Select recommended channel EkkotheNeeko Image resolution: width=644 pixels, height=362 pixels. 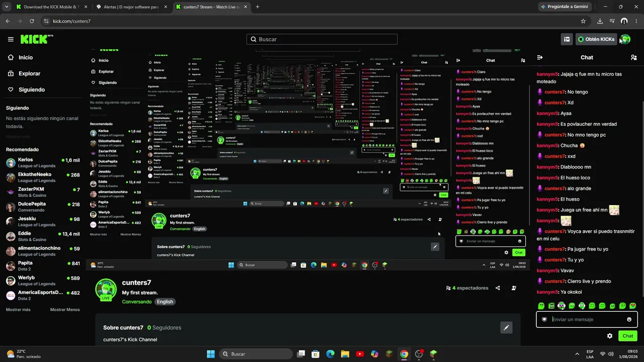(43, 177)
